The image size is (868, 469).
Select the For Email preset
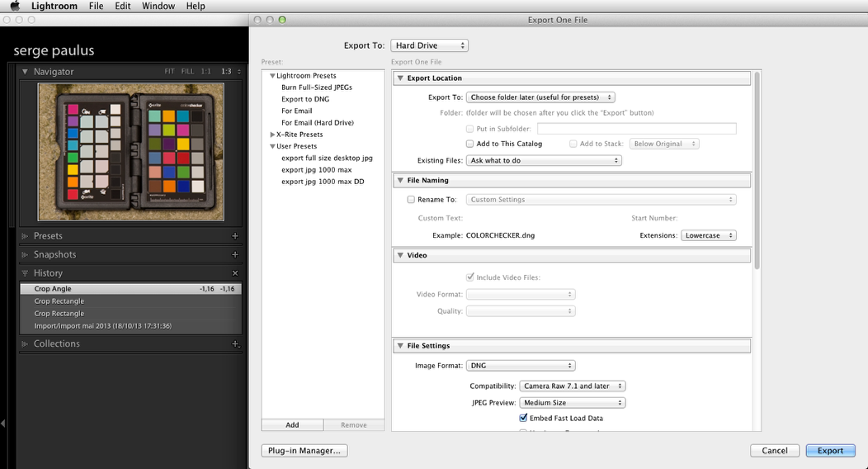coord(297,111)
